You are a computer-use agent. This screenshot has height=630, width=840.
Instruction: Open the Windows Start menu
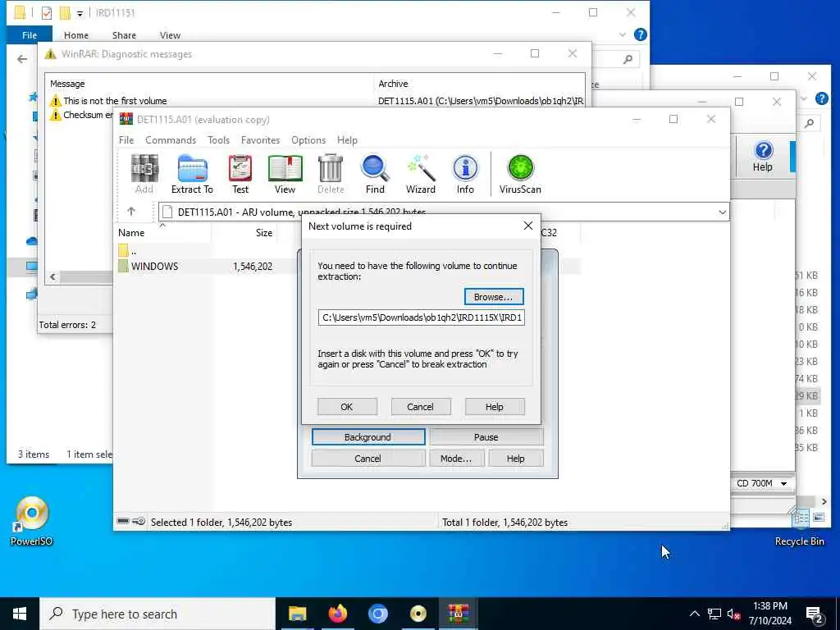coord(20,614)
